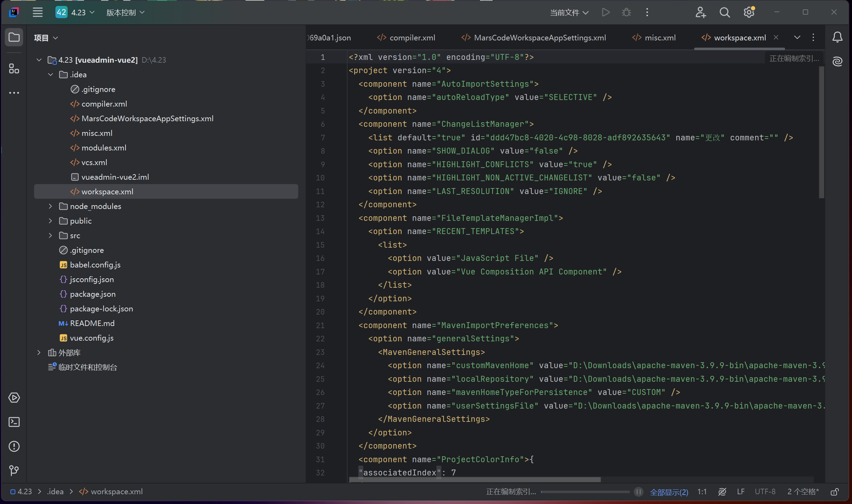
Task: Open the Structure tool window icon
Action: point(14,69)
